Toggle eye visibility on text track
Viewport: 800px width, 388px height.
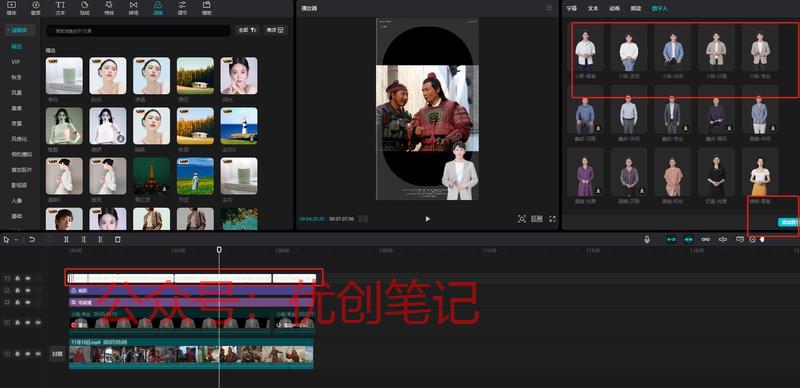pyautogui.click(x=28, y=278)
